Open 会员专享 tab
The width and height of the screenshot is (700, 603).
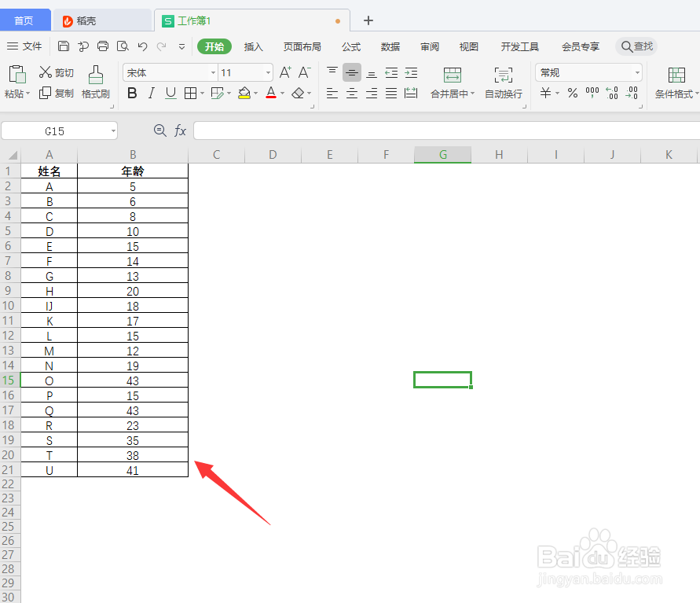[581, 46]
